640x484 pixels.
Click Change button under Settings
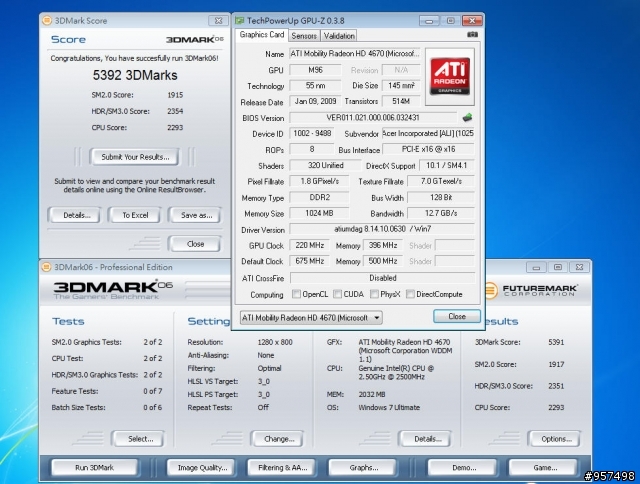click(279, 439)
